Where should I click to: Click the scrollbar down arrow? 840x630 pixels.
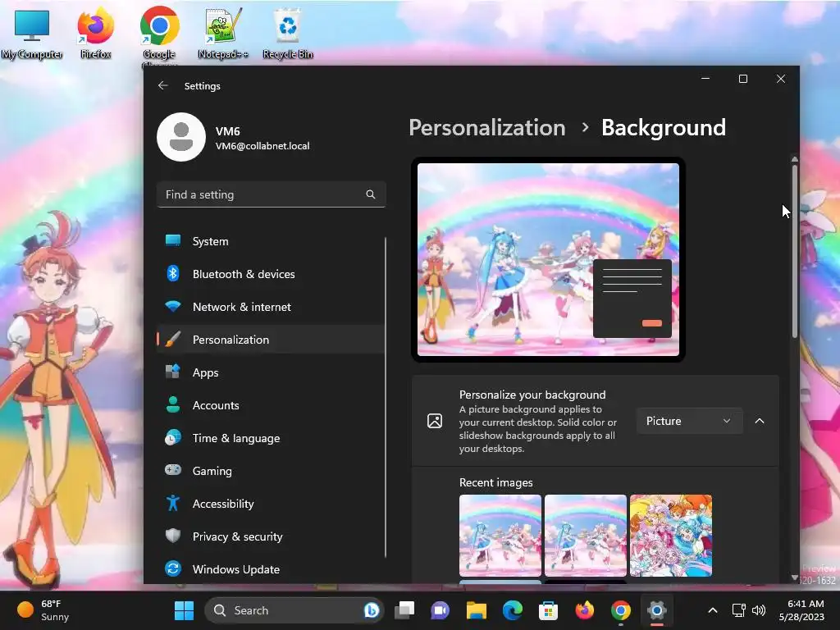794,577
